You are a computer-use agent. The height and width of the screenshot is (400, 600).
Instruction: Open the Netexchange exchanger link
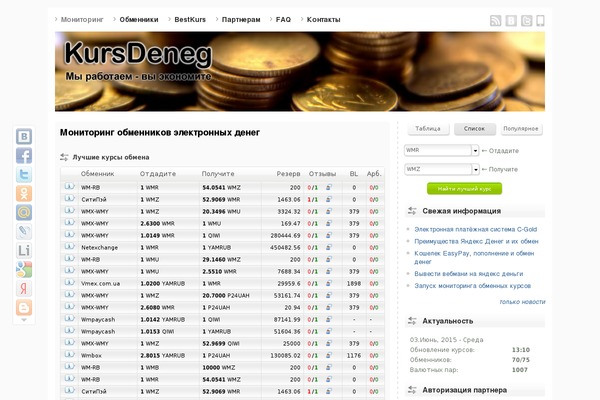coord(99,248)
